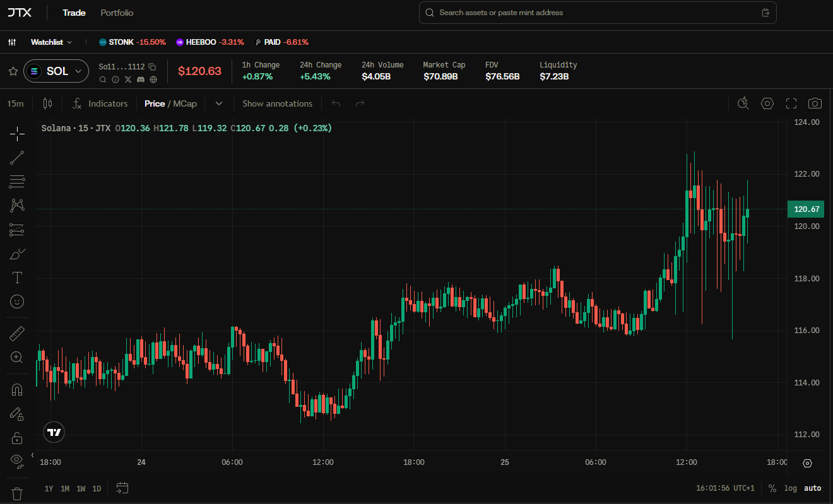Screen dimensions: 833x504
Task: Select the trend line drawing tool
Action: [17, 158]
